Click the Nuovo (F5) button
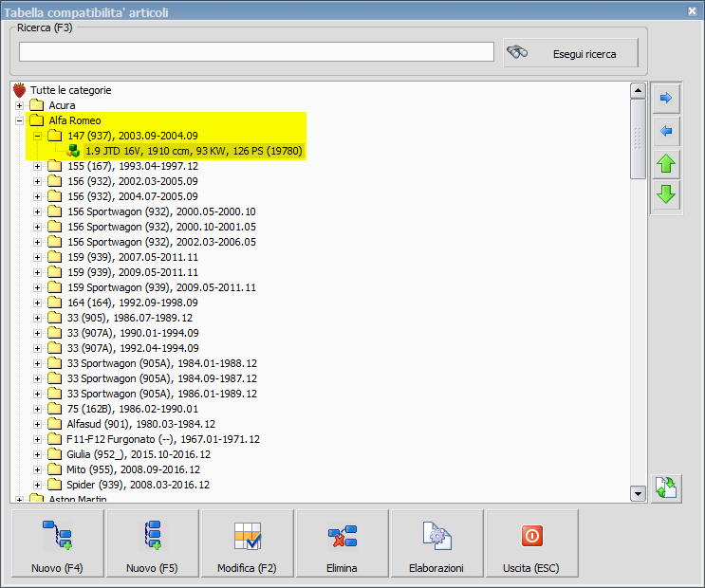The height and width of the screenshot is (588, 705). 153,543
